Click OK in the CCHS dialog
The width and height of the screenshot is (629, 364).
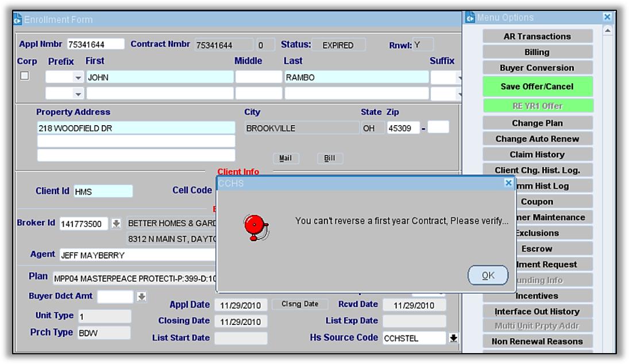click(488, 276)
